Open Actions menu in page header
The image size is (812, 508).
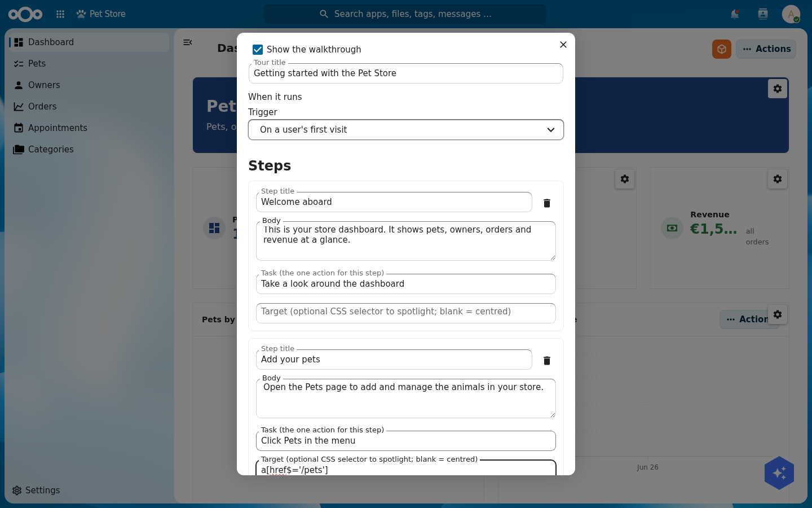click(766, 49)
